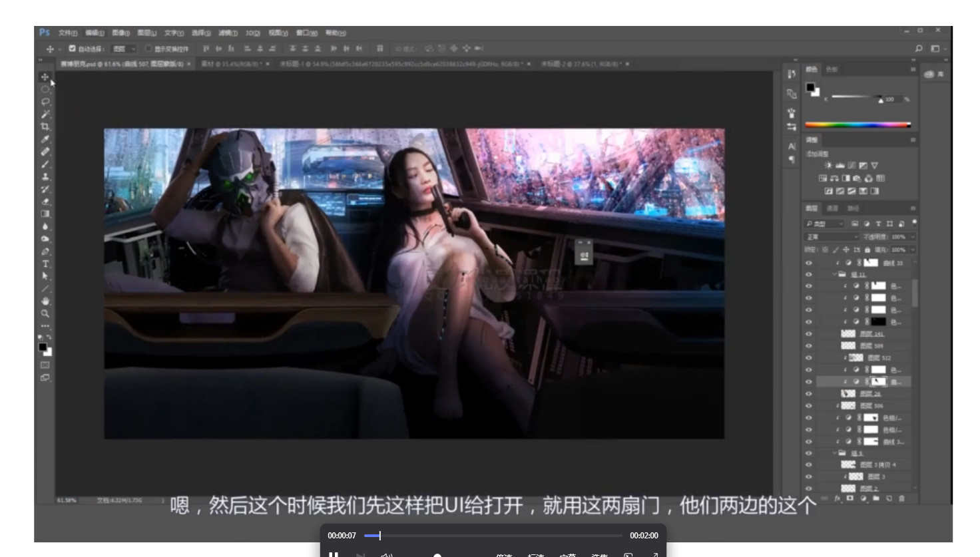Pause the video playback
Viewport: 980px width, 557px height.
point(334,554)
